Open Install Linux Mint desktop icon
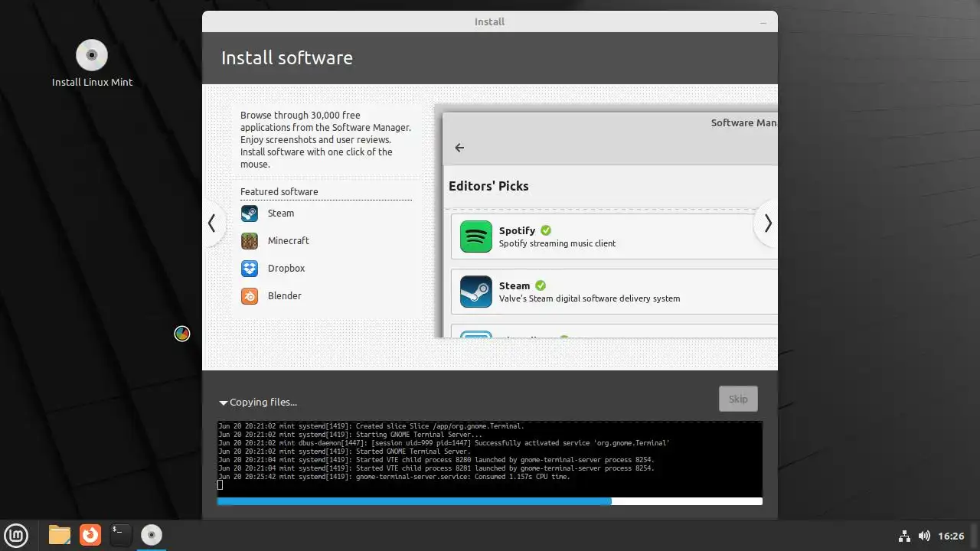This screenshot has height=551, width=980. pyautogui.click(x=92, y=64)
